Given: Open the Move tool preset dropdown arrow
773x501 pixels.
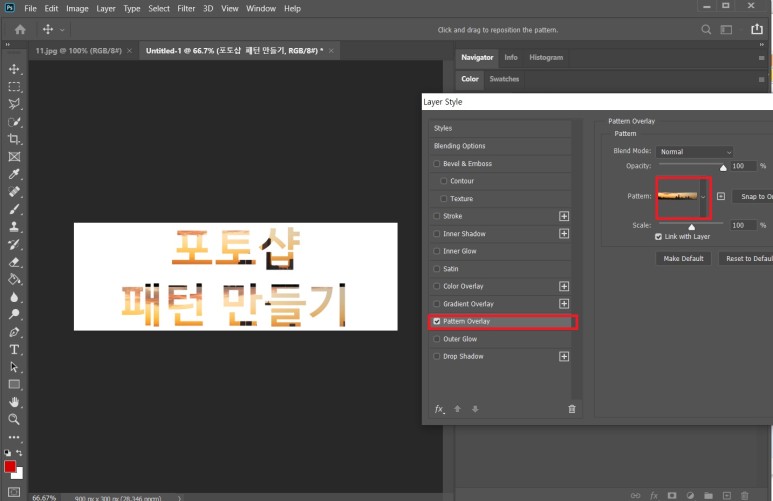Looking at the screenshot, I should 62,30.
